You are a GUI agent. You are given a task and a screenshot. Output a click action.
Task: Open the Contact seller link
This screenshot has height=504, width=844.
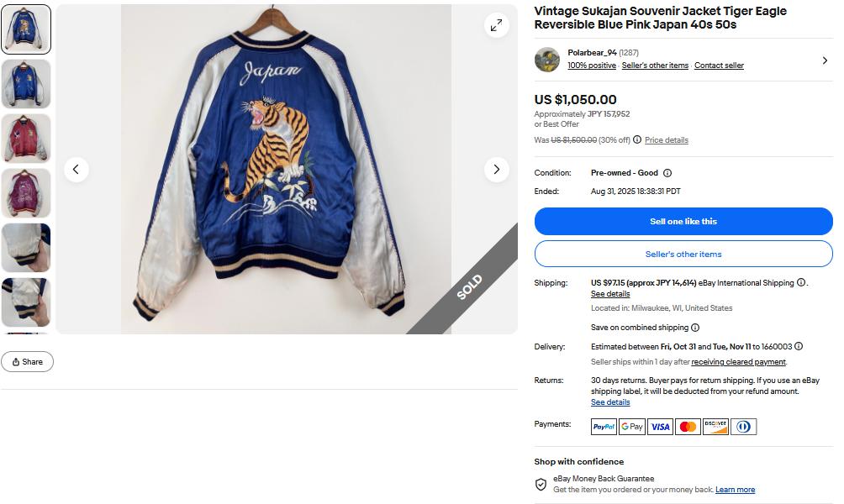pyautogui.click(x=719, y=66)
